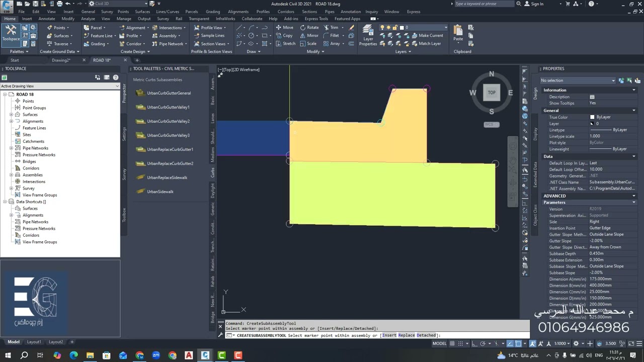This screenshot has height=362, width=644.
Task: Open annotation scale 1:1000 dropdown
Action: (x=562, y=343)
